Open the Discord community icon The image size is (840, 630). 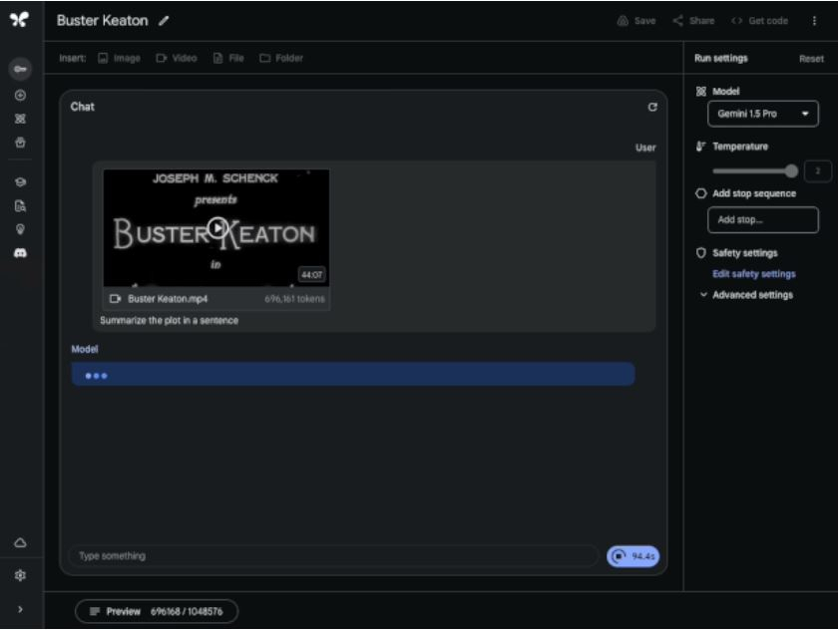[20, 252]
